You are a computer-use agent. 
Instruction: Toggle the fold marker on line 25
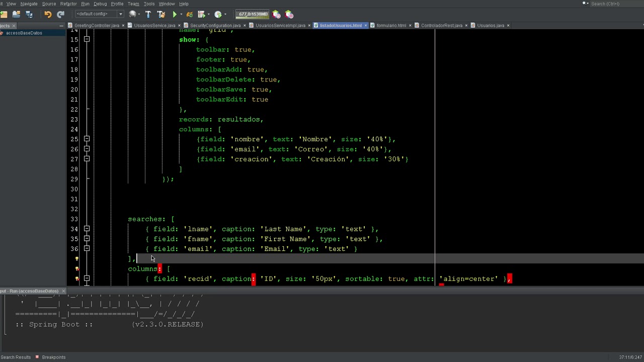tap(87, 139)
